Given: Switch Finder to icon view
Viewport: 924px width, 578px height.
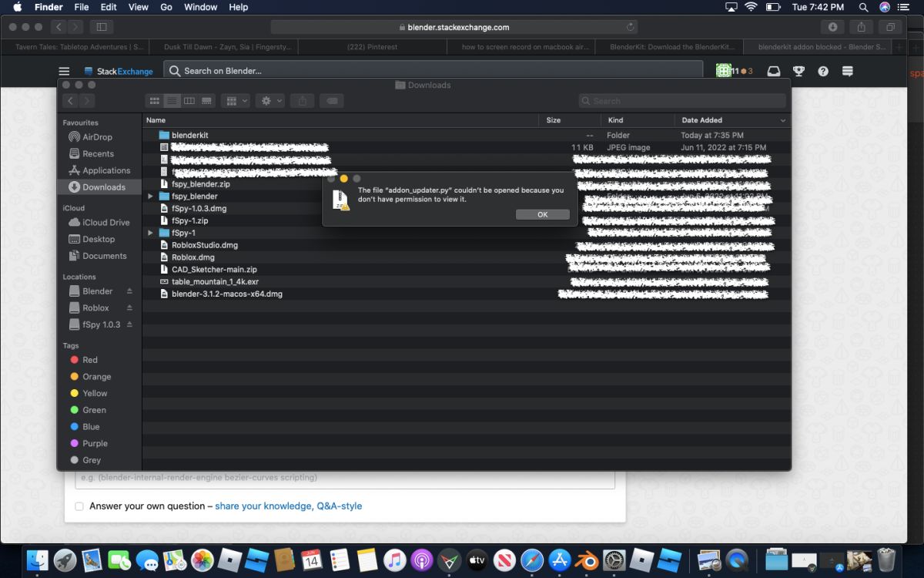Looking at the screenshot, I should tap(155, 101).
